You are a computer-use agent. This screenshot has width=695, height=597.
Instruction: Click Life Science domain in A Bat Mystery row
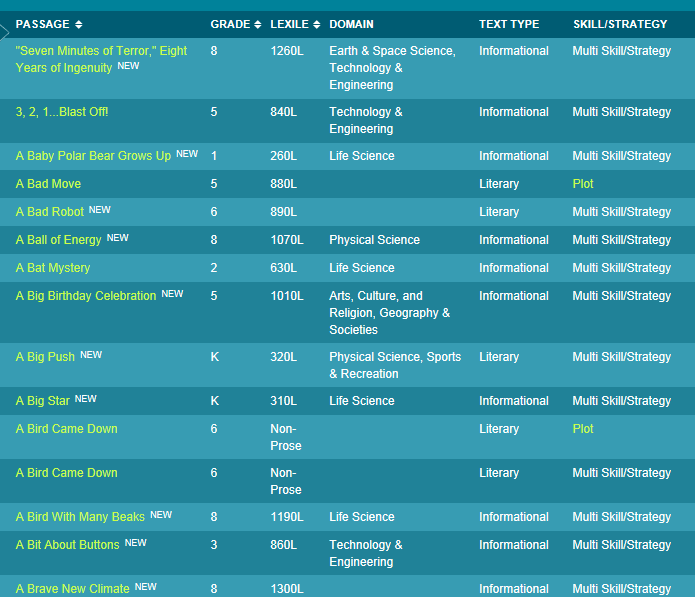pos(362,268)
